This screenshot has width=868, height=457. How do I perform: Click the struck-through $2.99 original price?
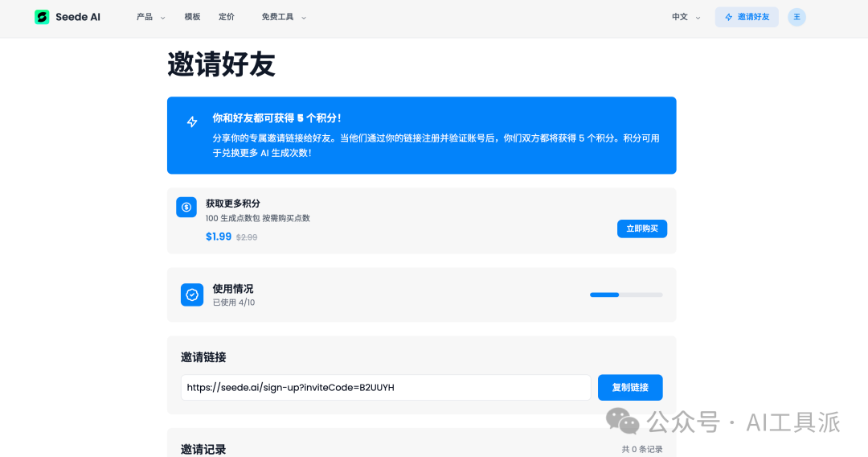(247, 237)
